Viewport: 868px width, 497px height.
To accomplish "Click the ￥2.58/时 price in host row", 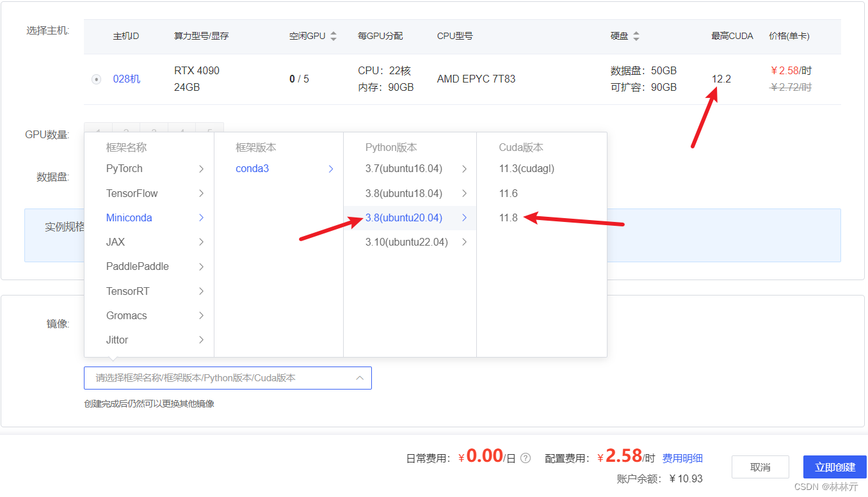I will 791,70.
